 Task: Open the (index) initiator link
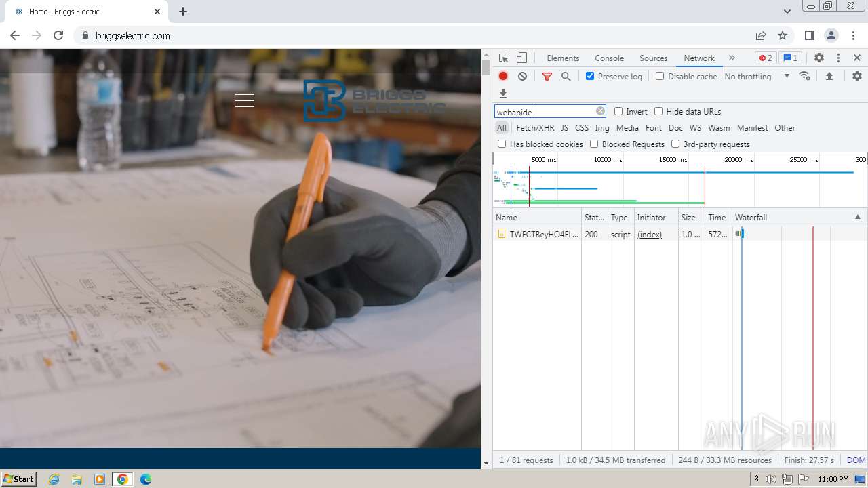click(650, 235)
